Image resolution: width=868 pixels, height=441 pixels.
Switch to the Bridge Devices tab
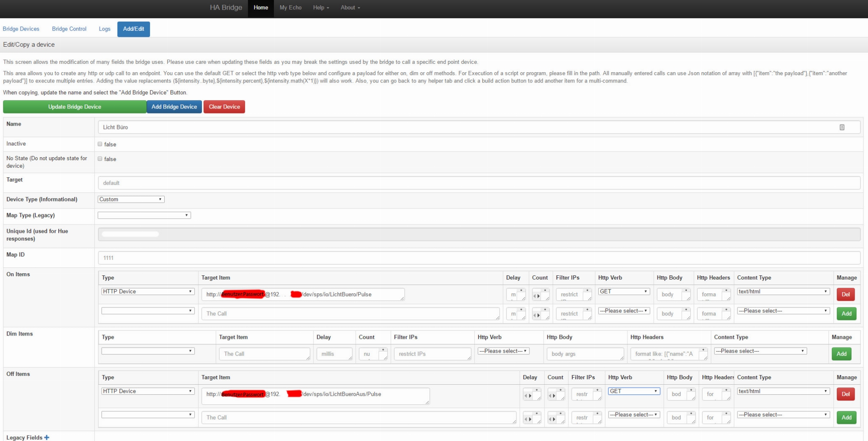[21, 29]
